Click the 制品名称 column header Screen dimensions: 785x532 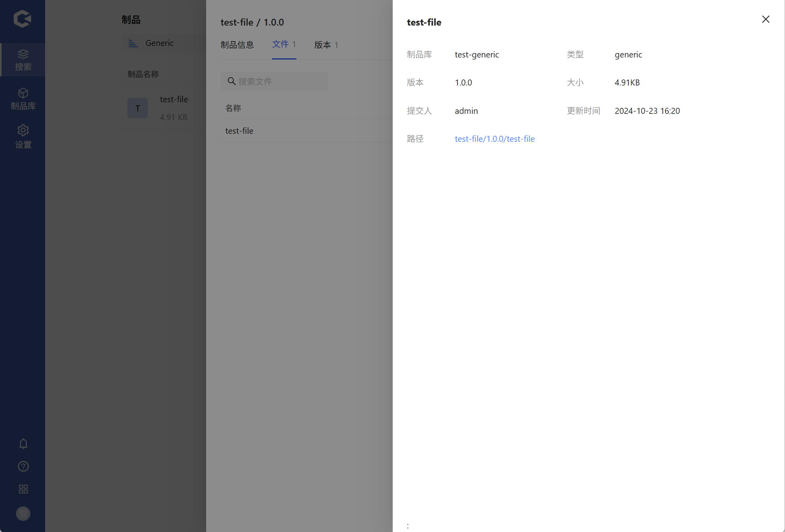[x=143, y=74]
